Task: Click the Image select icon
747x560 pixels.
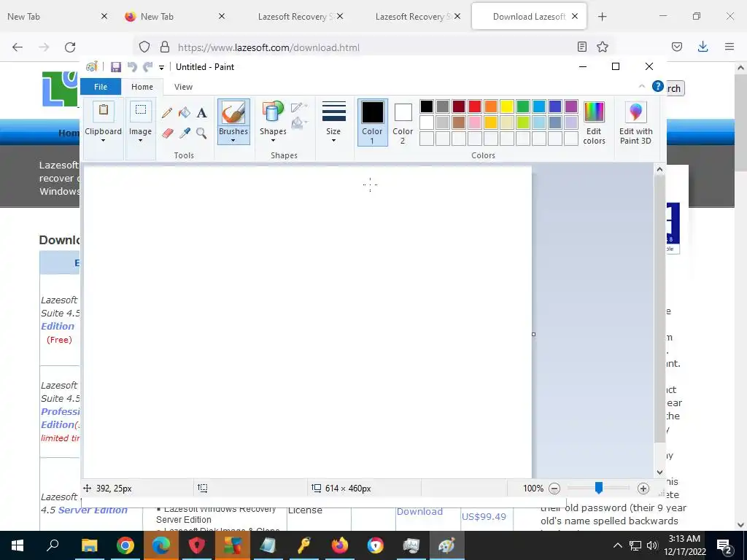Action: coord(141,112)
